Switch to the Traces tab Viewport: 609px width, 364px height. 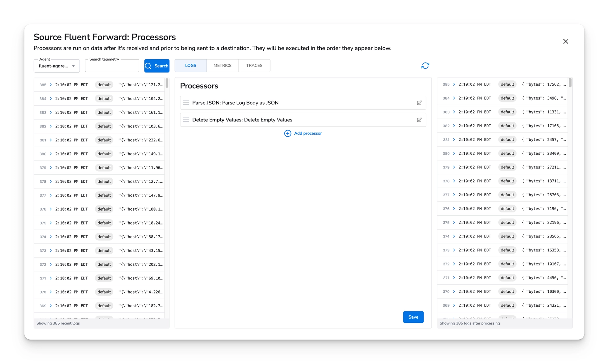[x=254, y=66]
